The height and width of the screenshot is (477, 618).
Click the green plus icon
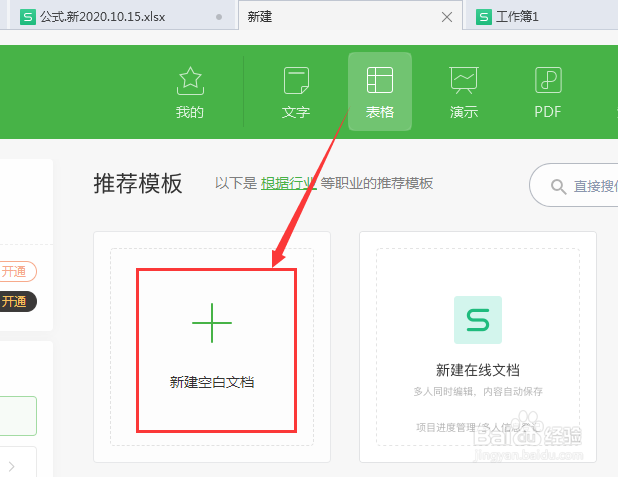click(x=212, y=323)
